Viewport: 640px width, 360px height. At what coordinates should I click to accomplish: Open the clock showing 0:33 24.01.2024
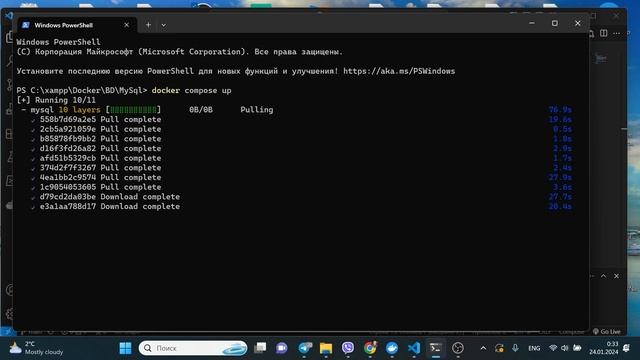(x=603, y=348)
